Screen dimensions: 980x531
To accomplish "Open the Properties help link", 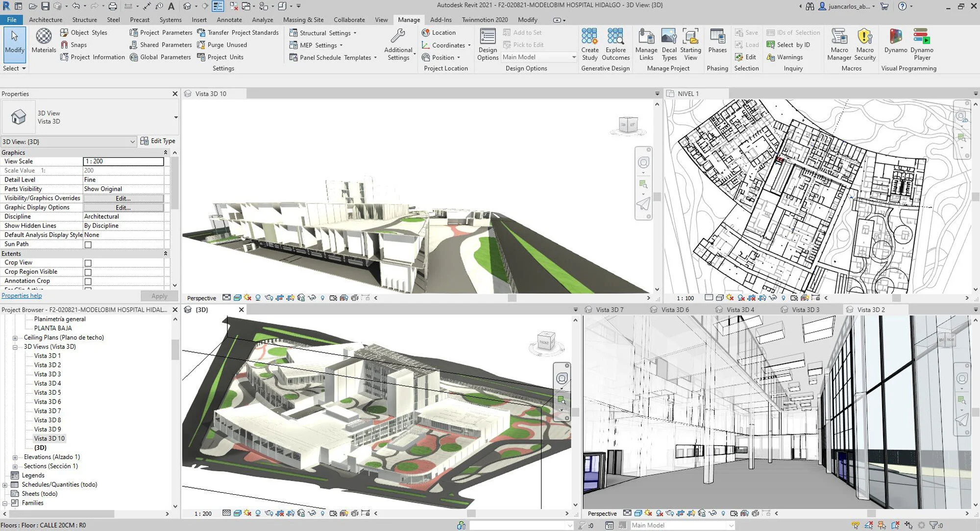I will click(x=22, y=295).
